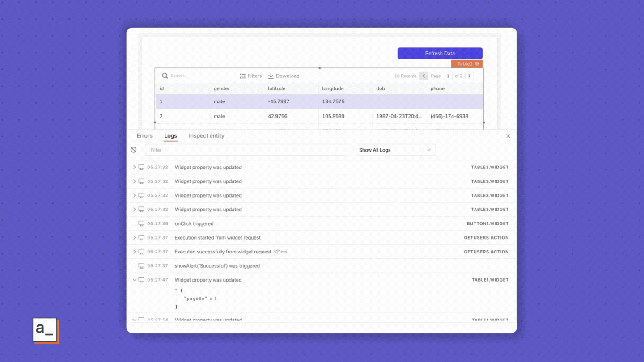Click the onClick triggered log message
644x362 pixels.
pos(194,223)
